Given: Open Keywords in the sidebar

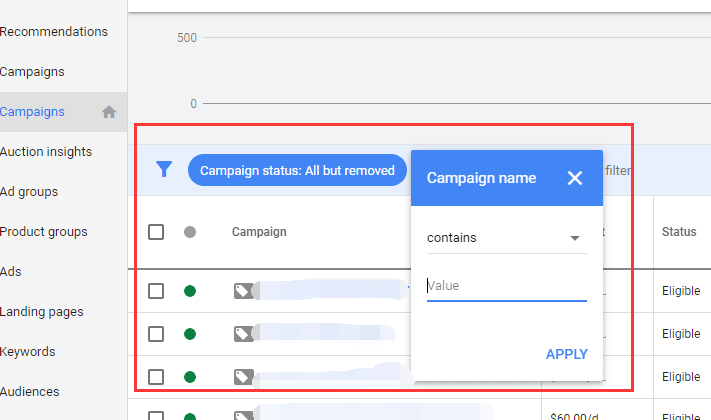Looking at the screenshot, I should tap(27, 352).
